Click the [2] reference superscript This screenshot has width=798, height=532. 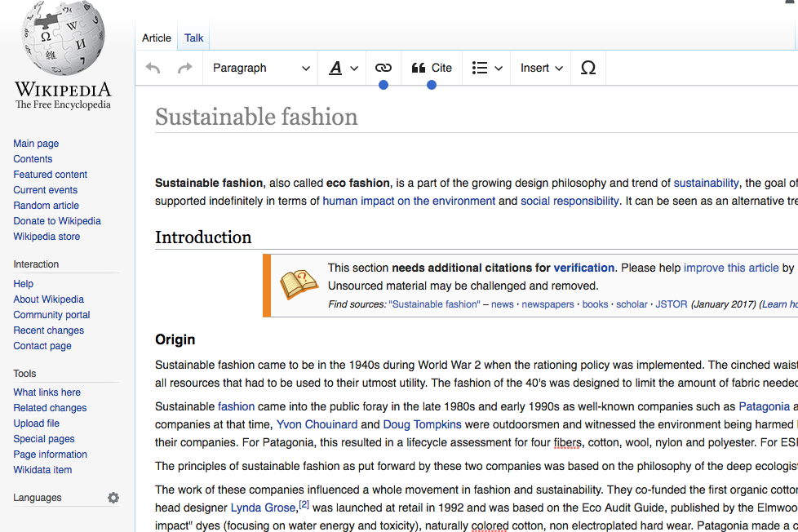click(304, 504)
